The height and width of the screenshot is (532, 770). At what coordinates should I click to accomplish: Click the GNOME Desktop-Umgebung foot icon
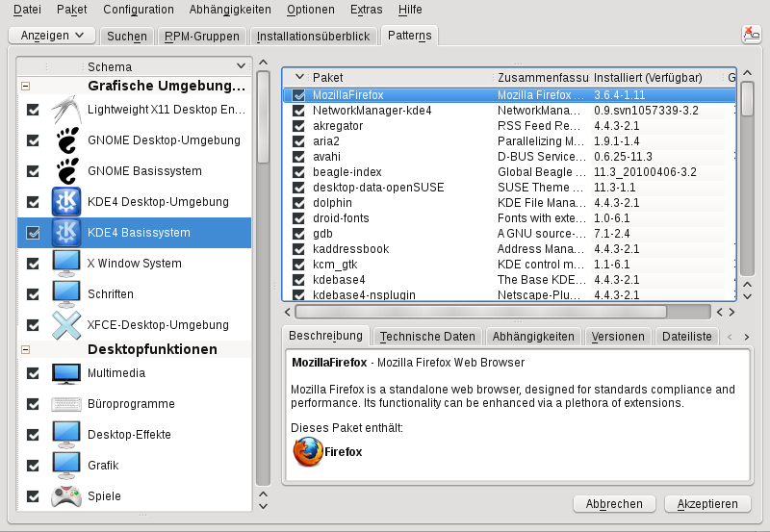click(66, 140)
